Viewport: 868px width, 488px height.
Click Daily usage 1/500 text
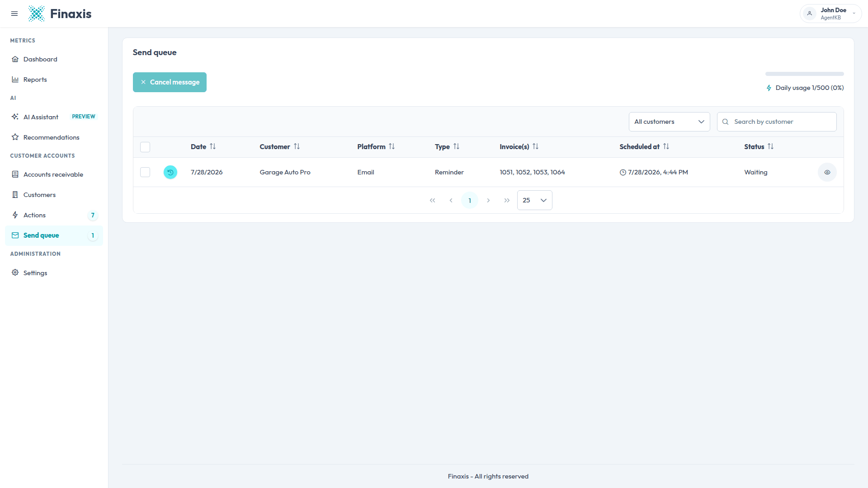(810, 88)
